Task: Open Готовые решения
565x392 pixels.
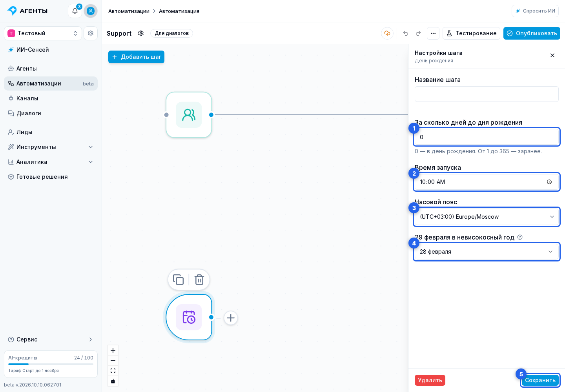Action: pos(51,177)
